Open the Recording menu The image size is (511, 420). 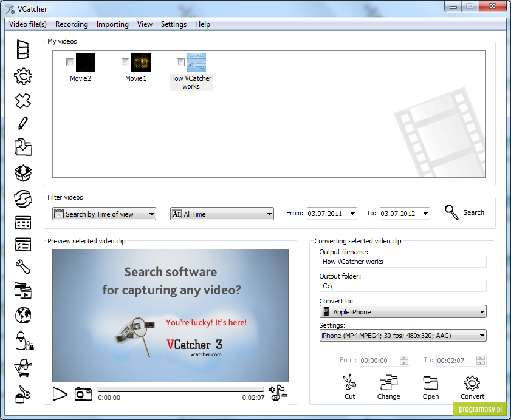coord(72,24)
